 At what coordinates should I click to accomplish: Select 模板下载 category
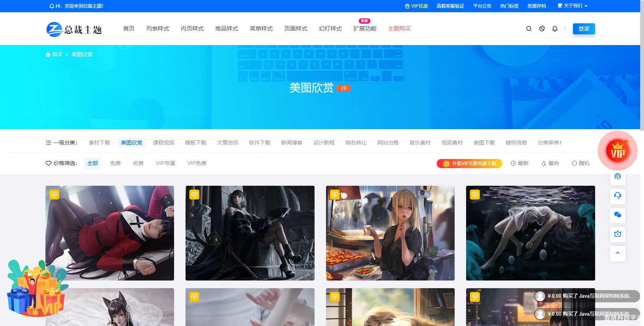point(195,143)
